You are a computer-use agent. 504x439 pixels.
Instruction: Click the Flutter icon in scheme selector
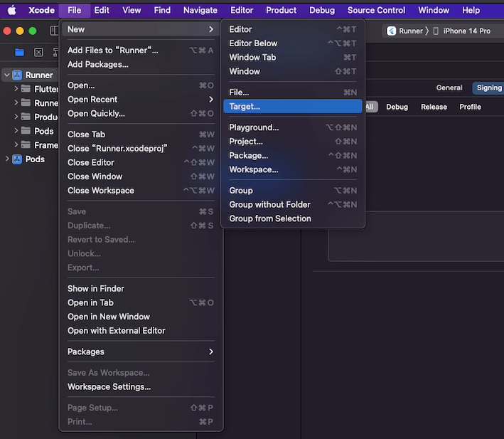391,31
